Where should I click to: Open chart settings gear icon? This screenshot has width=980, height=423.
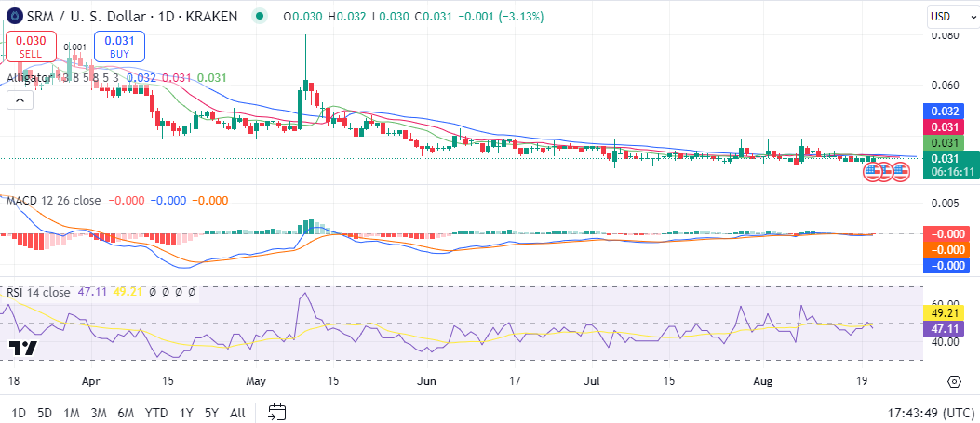[x=954, y=381]
